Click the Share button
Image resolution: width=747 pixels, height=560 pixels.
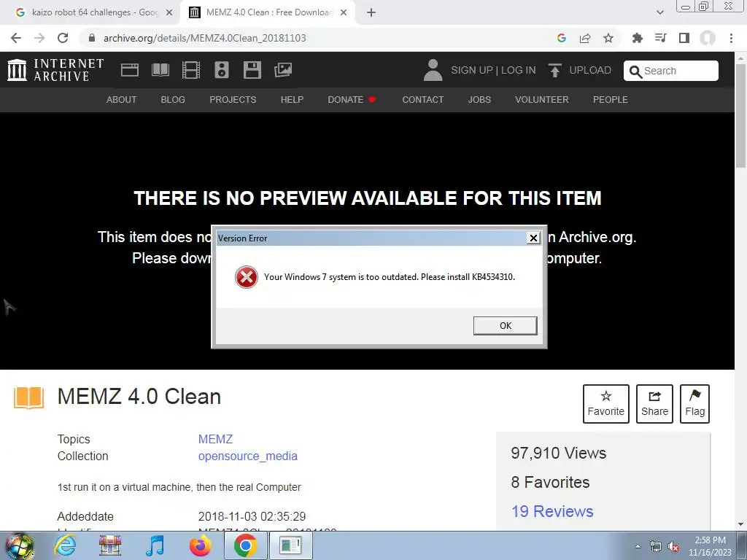pyautogui.click(x=654, y=404)
